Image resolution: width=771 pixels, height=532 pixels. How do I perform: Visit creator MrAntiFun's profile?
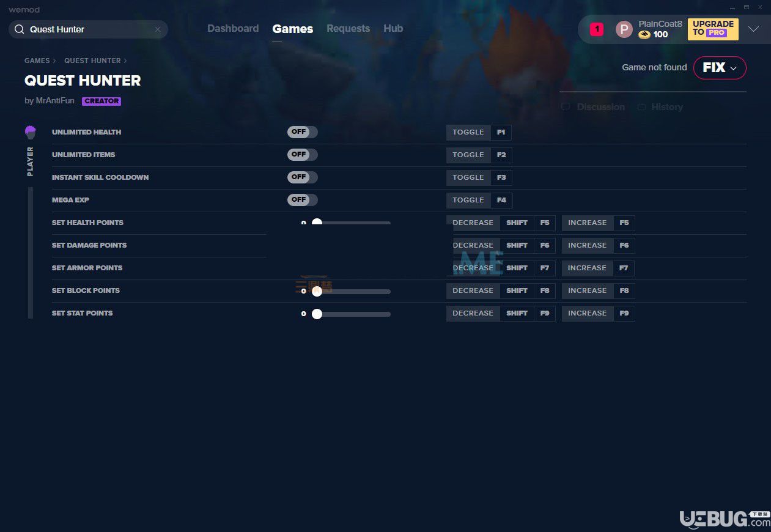(54, 101)
